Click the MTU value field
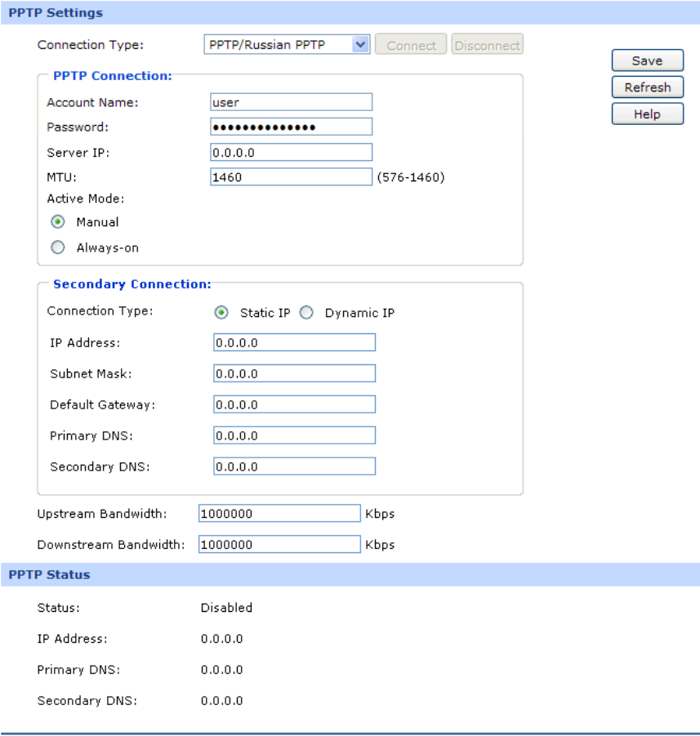Image resolution: width=700 pixels, height=736 pixels. [291, 177]
